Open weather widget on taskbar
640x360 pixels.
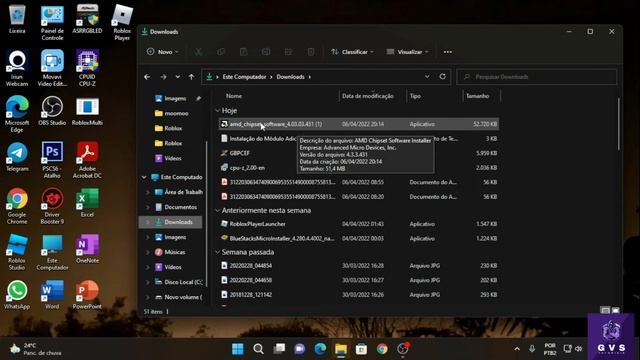point(36,349)
